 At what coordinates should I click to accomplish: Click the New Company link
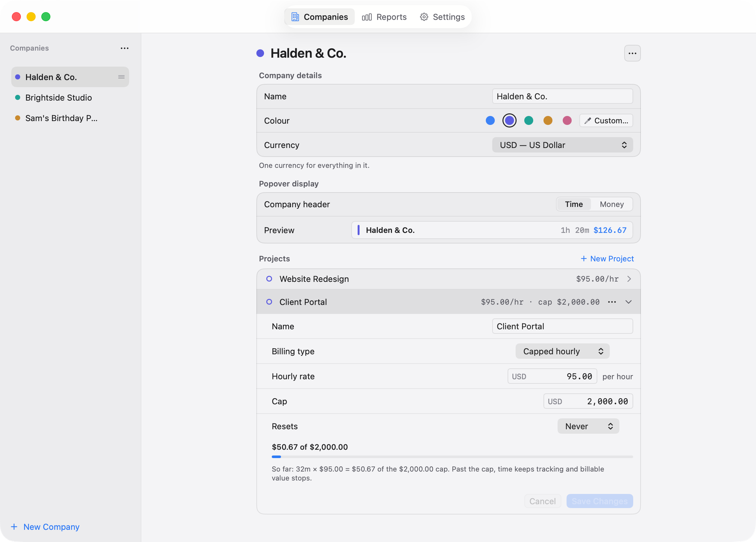pyautogui.click(x=45, y=527)
